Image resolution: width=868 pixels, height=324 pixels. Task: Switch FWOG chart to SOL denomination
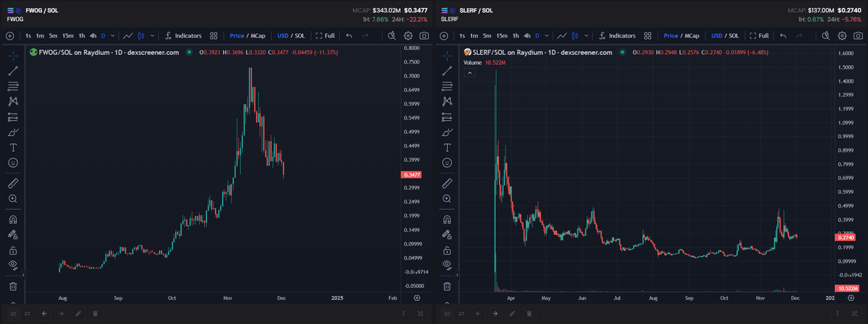pos(299,35)
